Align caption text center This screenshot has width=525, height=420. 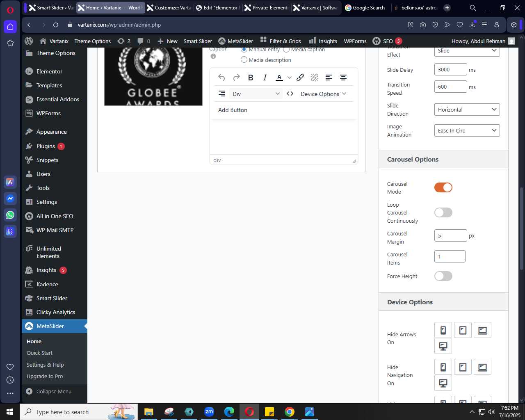(343, 78)
